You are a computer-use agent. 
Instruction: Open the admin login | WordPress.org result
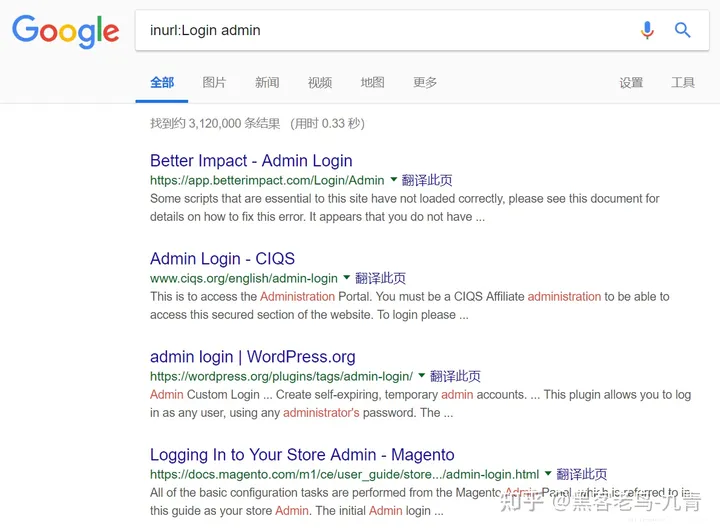(253, 357)
